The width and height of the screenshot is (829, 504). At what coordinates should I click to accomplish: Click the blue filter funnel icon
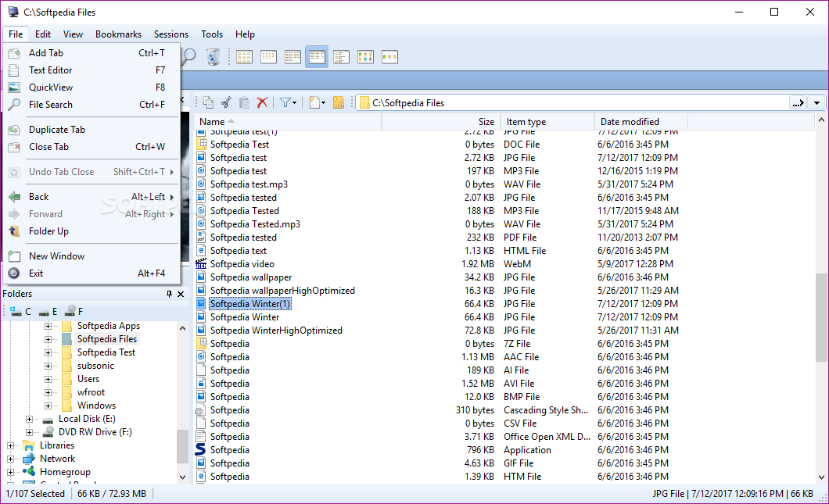click(x=285, y=102)
